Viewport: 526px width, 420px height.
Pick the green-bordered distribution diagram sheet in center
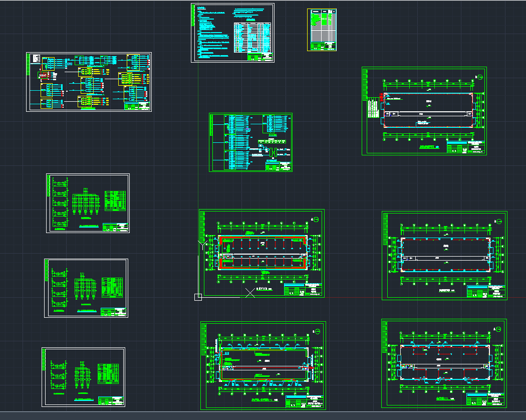point(250,142)
